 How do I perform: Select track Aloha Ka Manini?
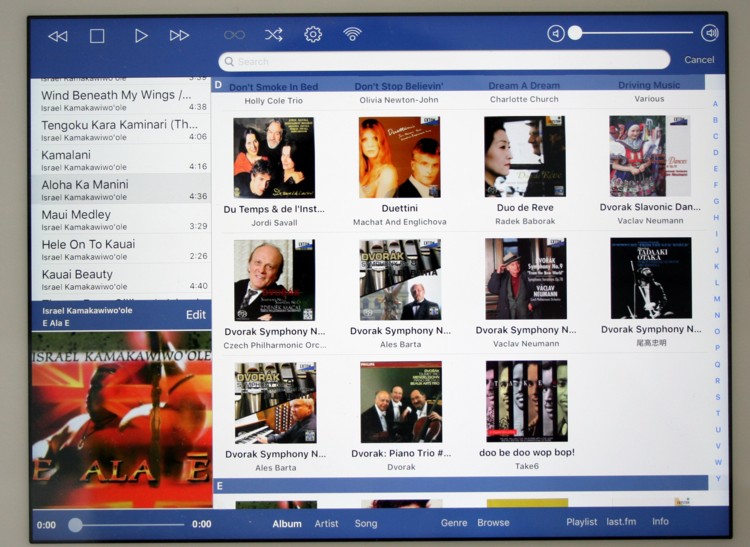click(x=121, y=189)
